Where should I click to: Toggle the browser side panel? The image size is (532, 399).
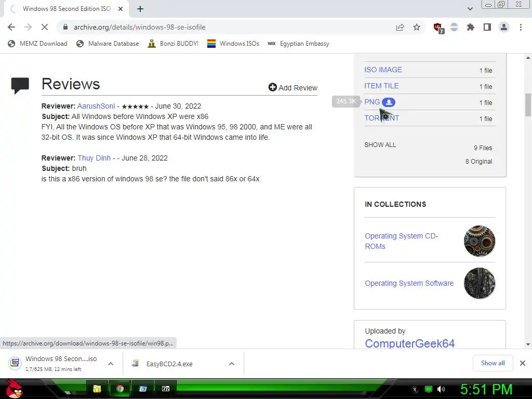(487, 27)
